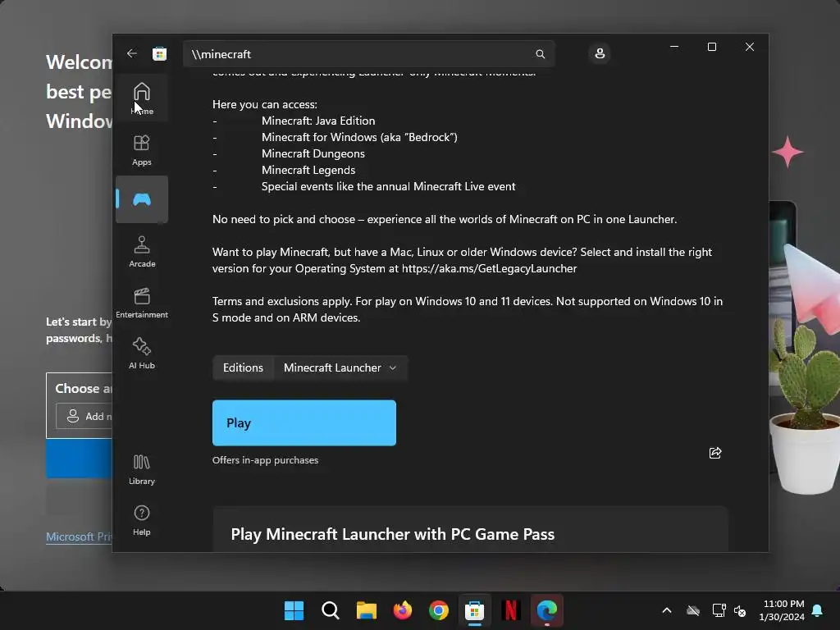840x630 pixels.
Task: Click the Play button
Action: (x=304, y=422)
